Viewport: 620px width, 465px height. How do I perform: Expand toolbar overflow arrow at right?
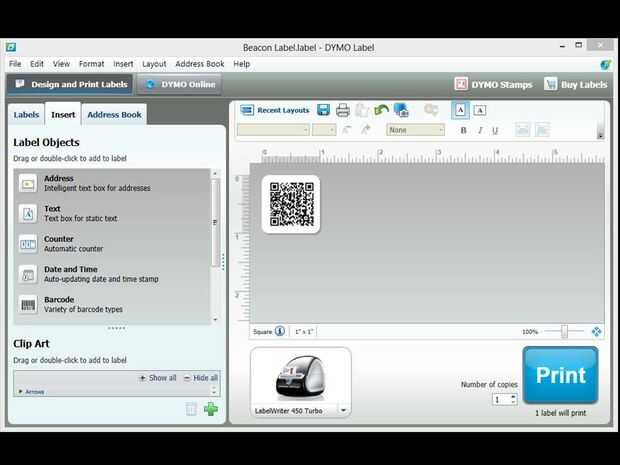600,136
